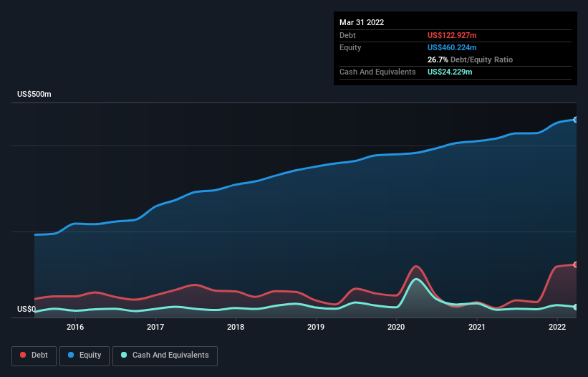Click the Debt endpoint marker at Mar 2022

(x=576, y=265)
